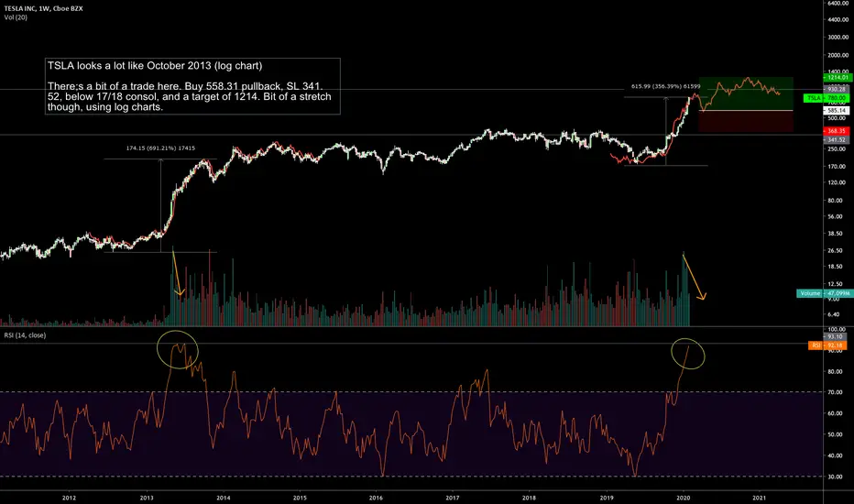The image size is (854, 504).
Task: Click the 2015 label on time axis
Action: 300,498
